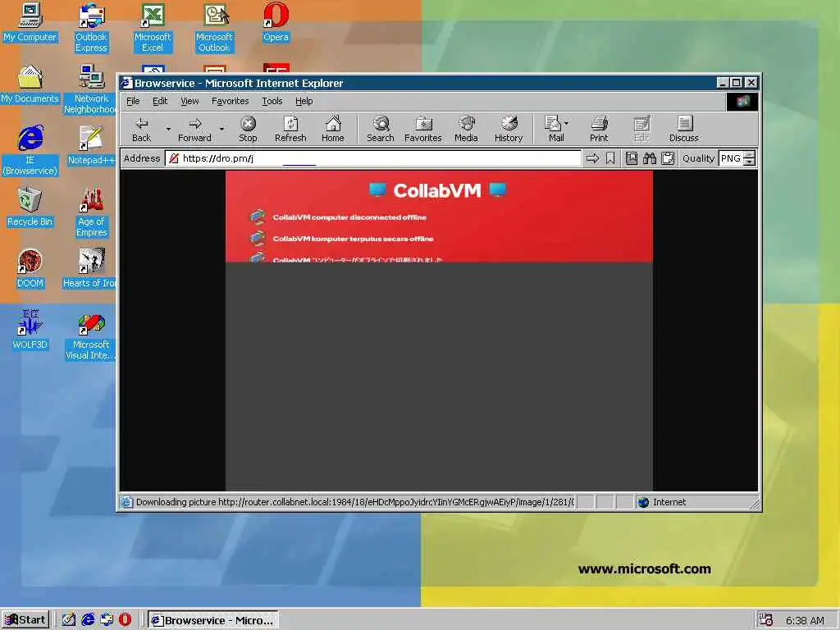The height and width of the screenshot is (630, 840).
Task: Click 'CollabVM computer disconnected offline' text
Action: 349,217
